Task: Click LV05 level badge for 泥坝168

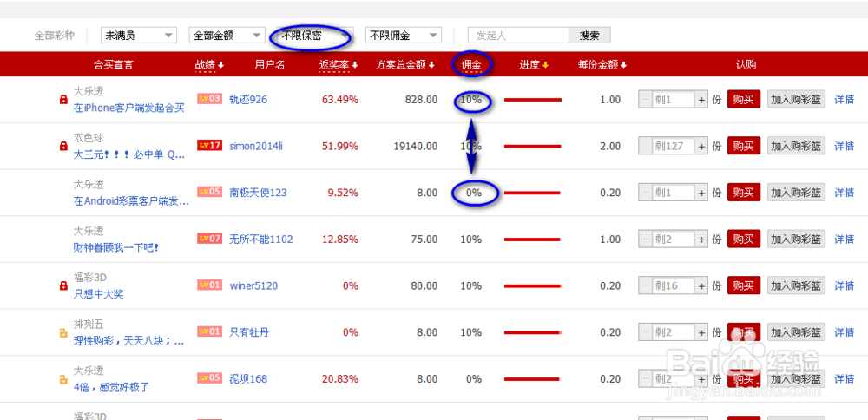Action: [x=210, y=377]
